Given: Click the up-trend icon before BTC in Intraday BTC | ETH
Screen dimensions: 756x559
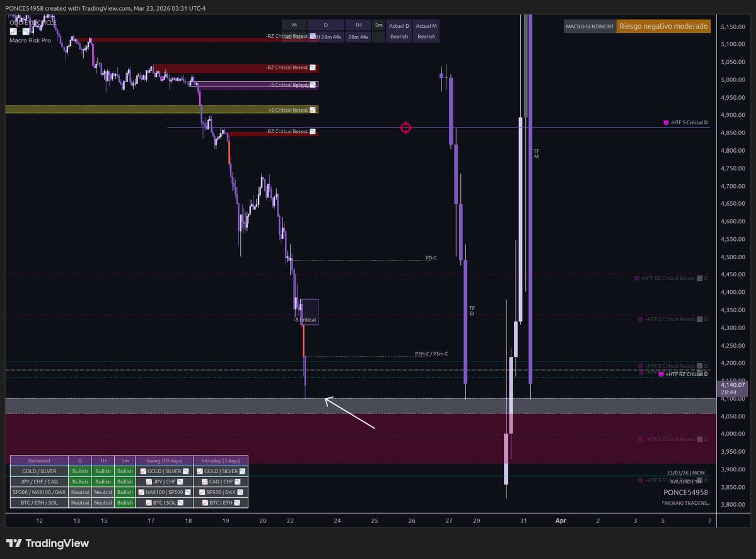Looking at the screenshot, I should click(x=205, y=503).
